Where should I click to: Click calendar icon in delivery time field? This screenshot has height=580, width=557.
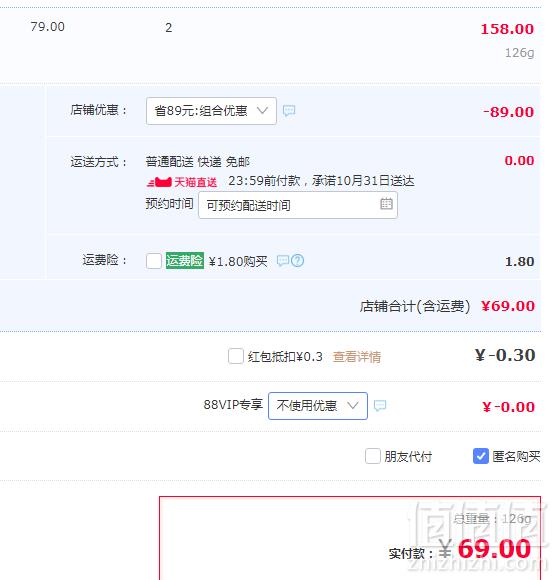[386, 204]
